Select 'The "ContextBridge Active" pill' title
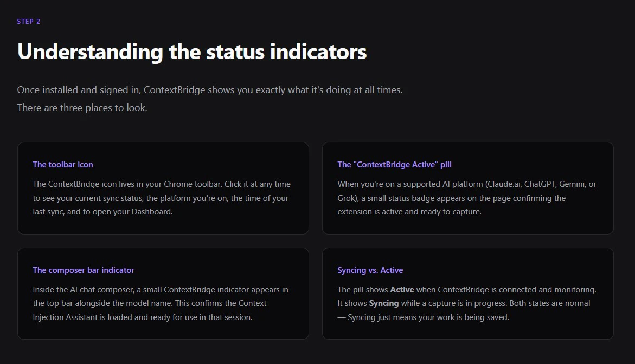Viewport: 635px width, 364px height. click(394, 165)
